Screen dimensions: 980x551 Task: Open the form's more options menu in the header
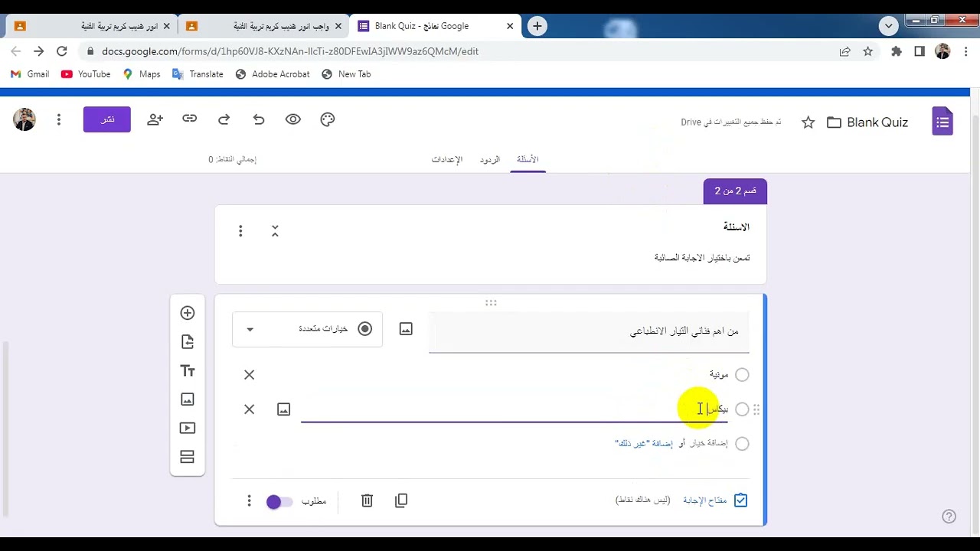59,119
